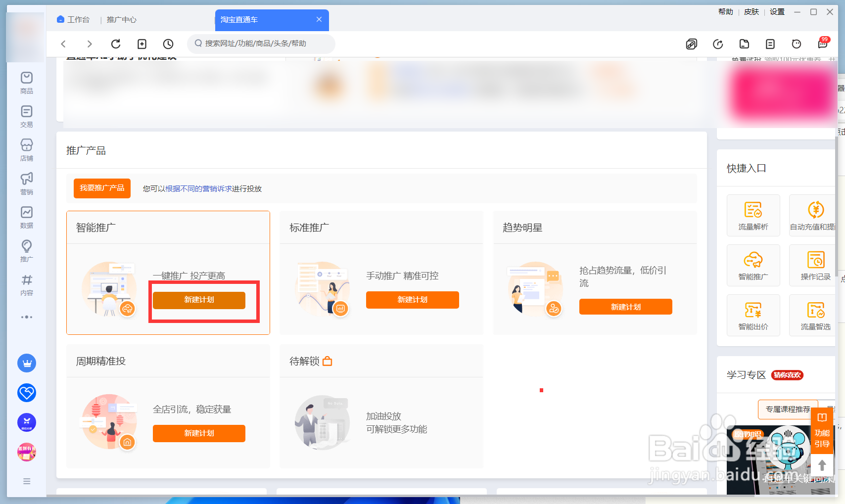
Task: Open browsing history clock icon
Action: pos(168,44)
